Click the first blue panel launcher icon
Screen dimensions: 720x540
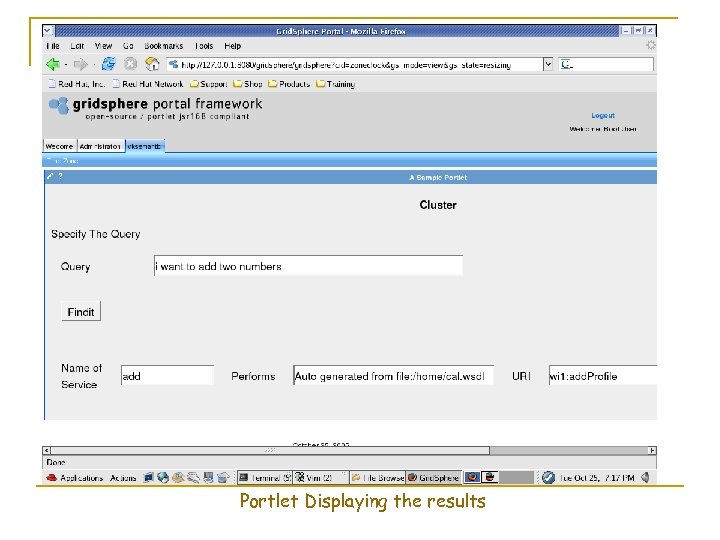[x=148, y=478]
